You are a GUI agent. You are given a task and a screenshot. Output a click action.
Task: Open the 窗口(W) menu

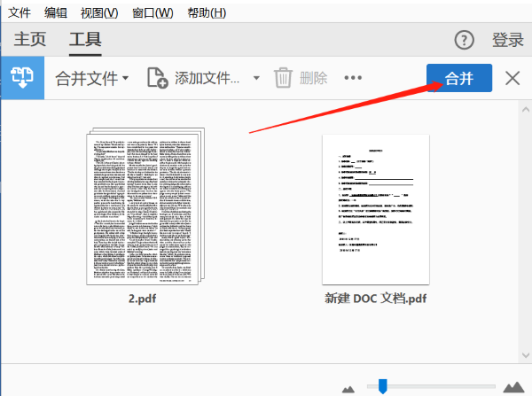click(151, 12)
